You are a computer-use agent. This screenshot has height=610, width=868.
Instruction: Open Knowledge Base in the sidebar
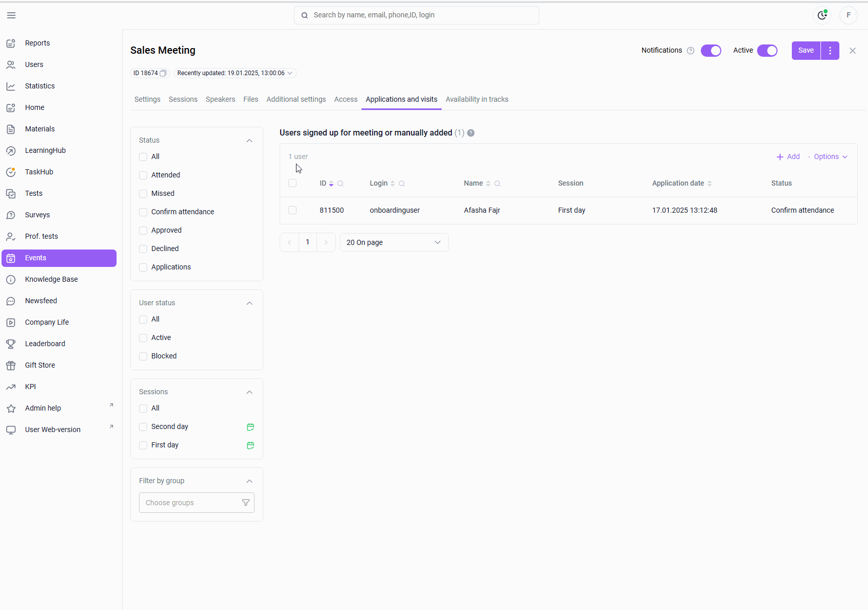pos(51,279)
